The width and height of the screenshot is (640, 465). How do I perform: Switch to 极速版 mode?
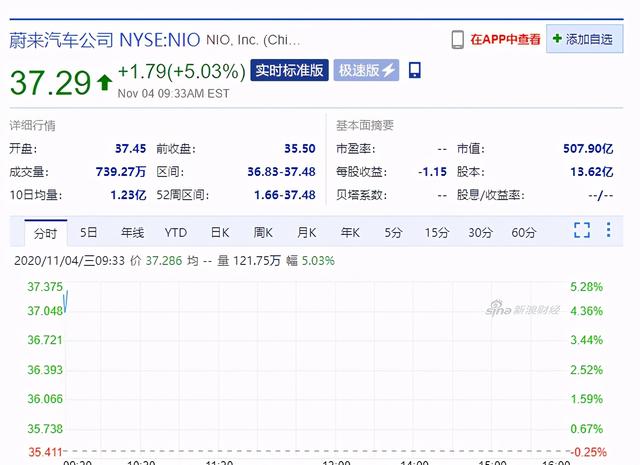pyautogui.click(x=366, y=70)
